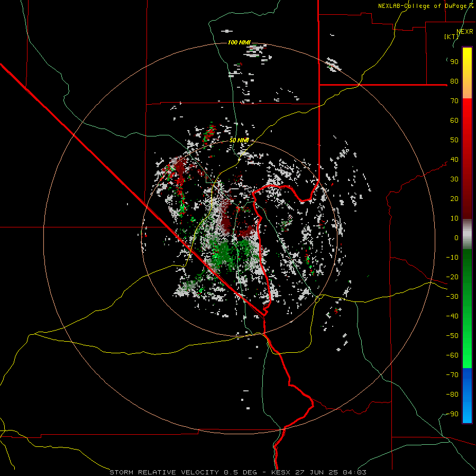Click the "-60" value on velocity scale

pos(452,355)
